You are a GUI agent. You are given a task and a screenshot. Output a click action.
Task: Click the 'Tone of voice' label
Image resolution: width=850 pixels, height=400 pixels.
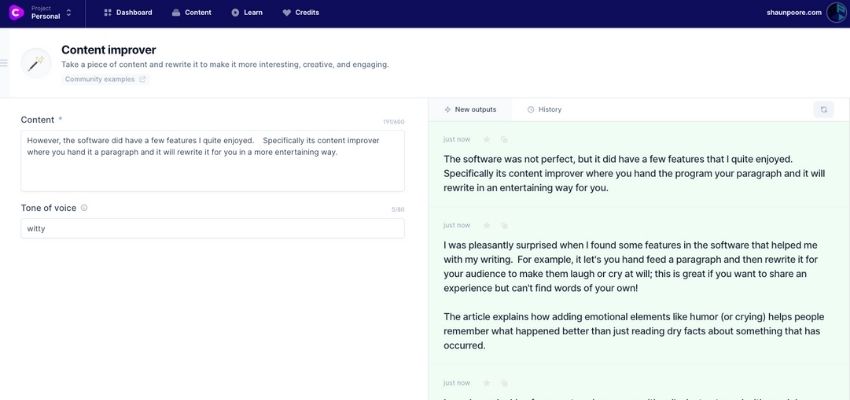tap(49, 208)
